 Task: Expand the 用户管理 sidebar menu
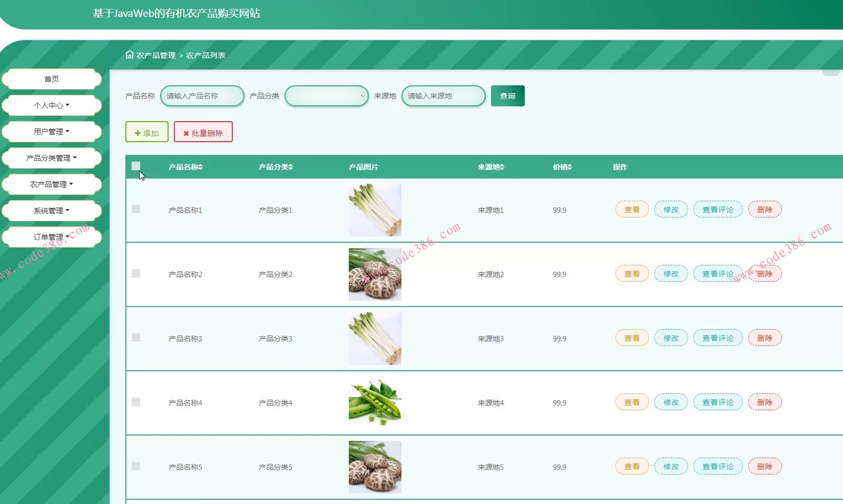pyautogui.click(x=51, y=131)
